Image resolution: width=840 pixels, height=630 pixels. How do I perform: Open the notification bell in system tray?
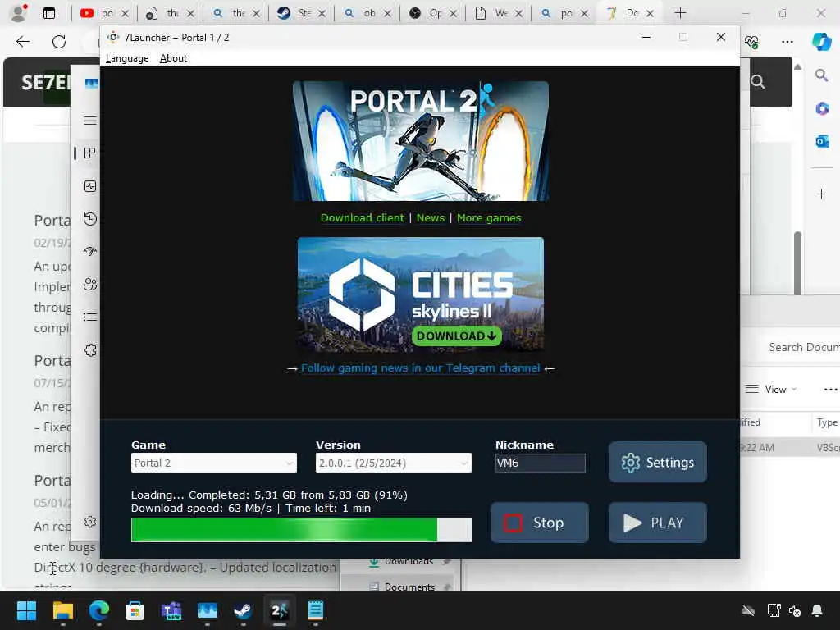click(817, 610)
